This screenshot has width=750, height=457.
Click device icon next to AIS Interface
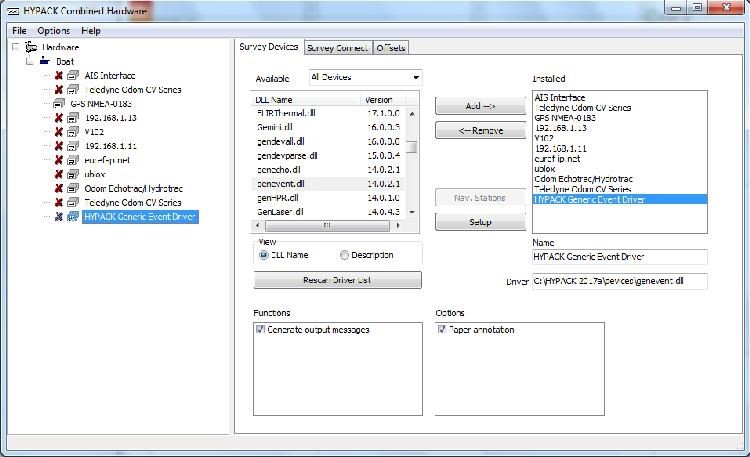tap(73, 76)
